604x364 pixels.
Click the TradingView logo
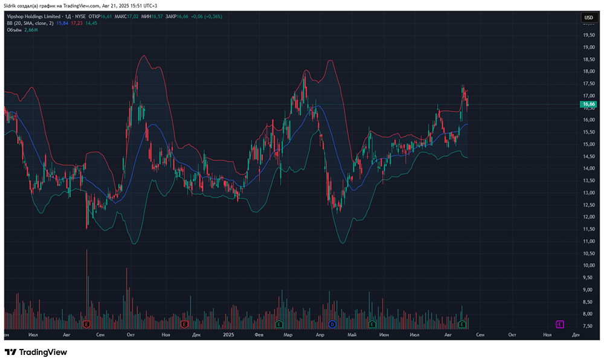[36, 352]
